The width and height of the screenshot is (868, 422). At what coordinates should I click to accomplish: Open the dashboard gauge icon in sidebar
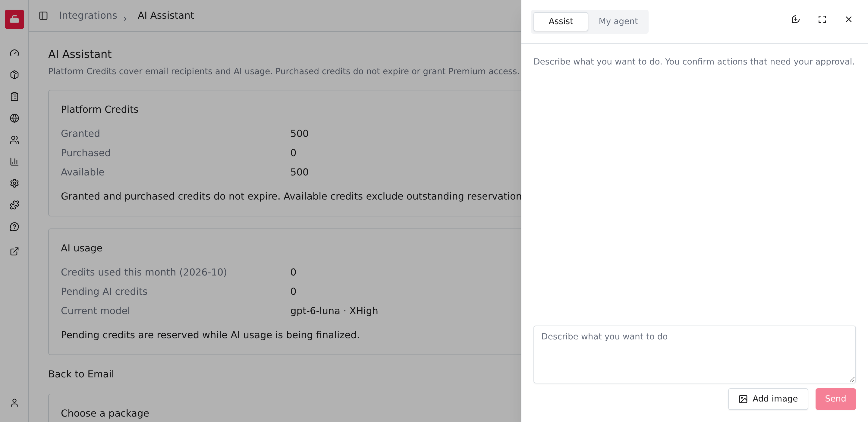14,53
